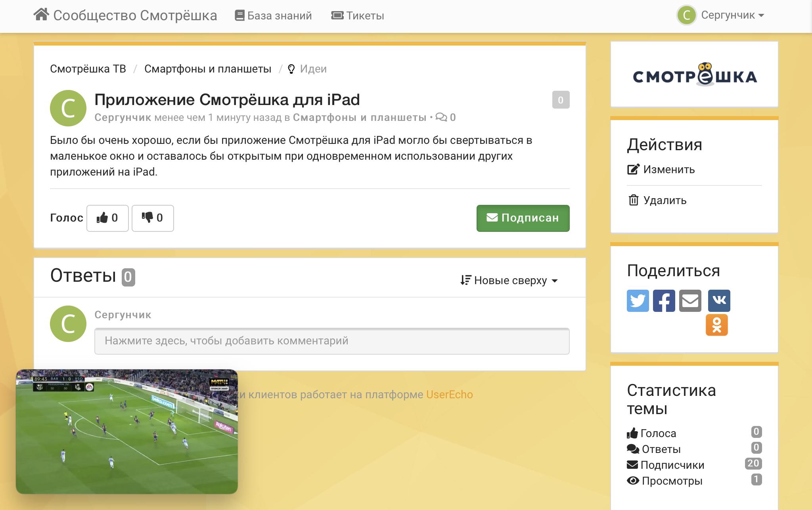812x510 pixels.
Task: Click the comment field to add a comment
Action: (x=332, y=341)
